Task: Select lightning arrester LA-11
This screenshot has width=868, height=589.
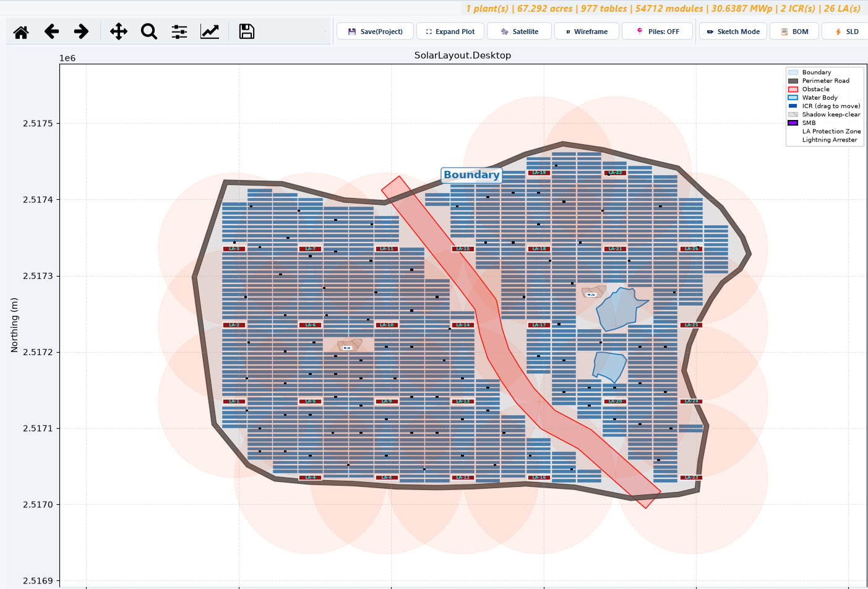Action: point(387,249)
